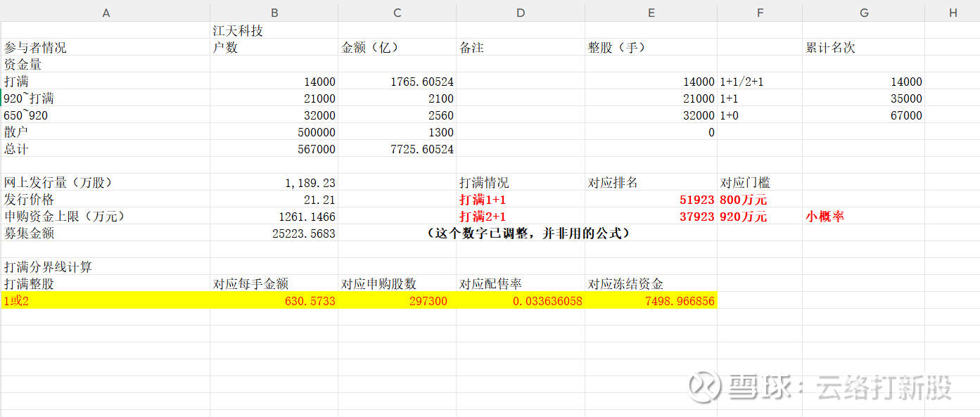Click the 21.21 price cell
This screenshot has width=980, height=417.
coord(274,199)
